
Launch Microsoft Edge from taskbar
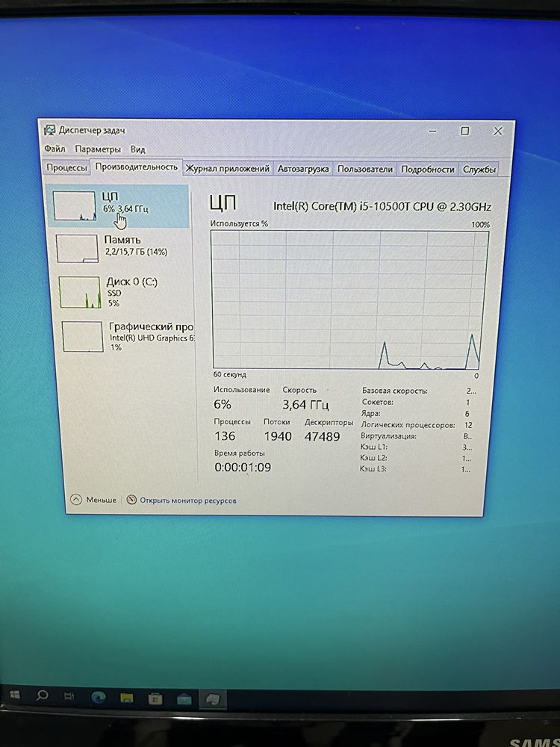pos(98,698)
